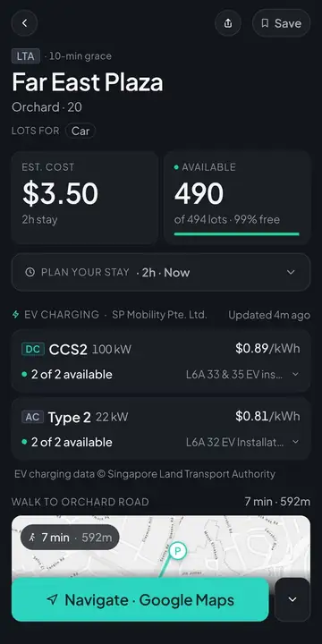Tap the LTA badge
The height and width of the screenshot is (644, 322).
[25, 55]
